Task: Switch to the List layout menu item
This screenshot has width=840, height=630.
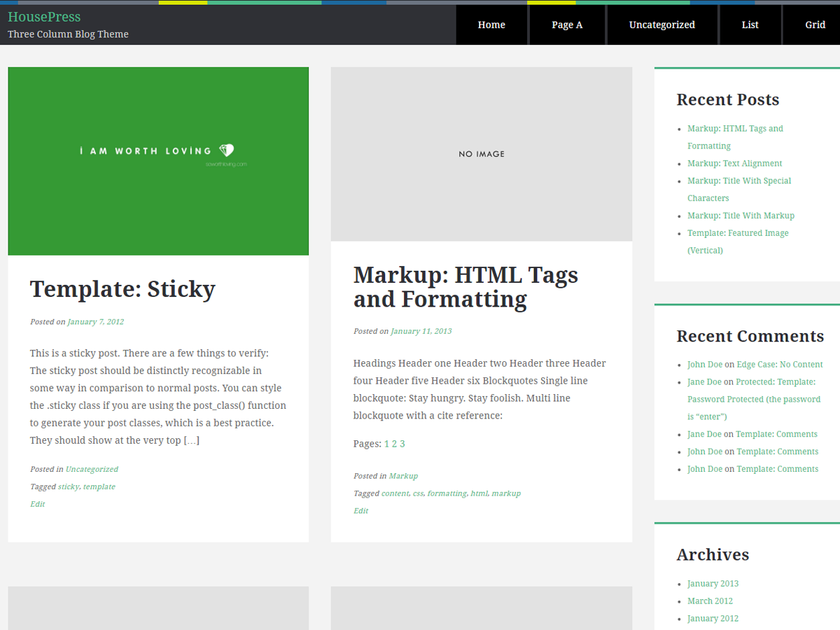Action: coord(750,24)
